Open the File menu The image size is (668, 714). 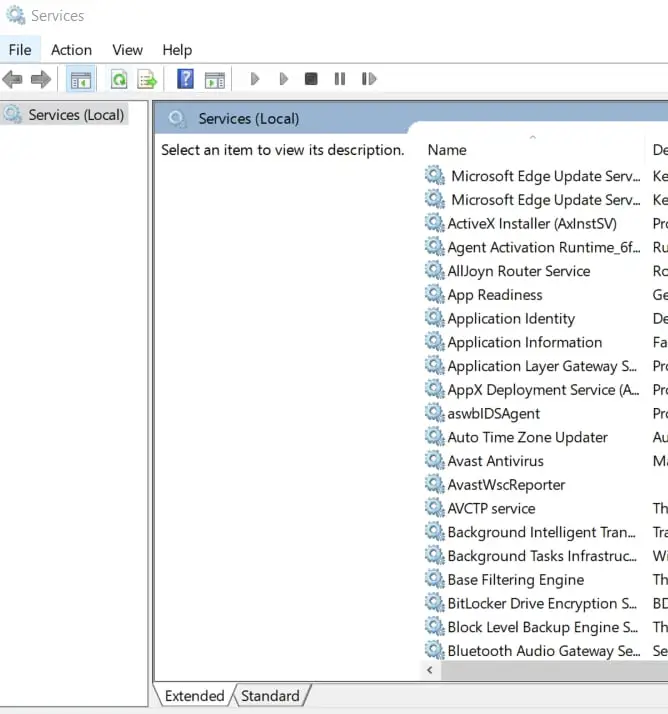(20, 50)
